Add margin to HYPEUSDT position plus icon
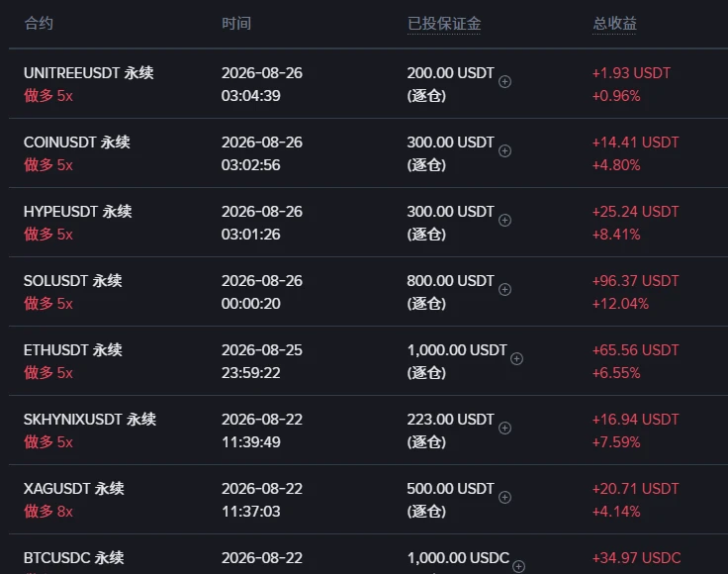 click(504, 220)
